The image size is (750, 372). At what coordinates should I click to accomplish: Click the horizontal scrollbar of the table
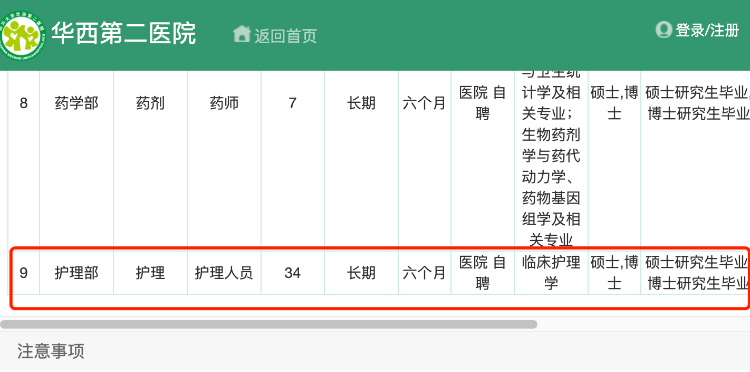(268, 324)
